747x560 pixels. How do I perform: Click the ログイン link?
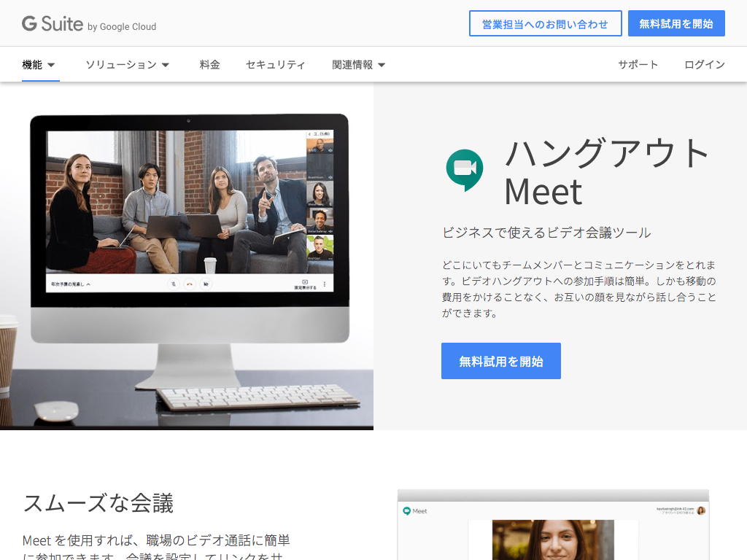[x=704, y=65]
